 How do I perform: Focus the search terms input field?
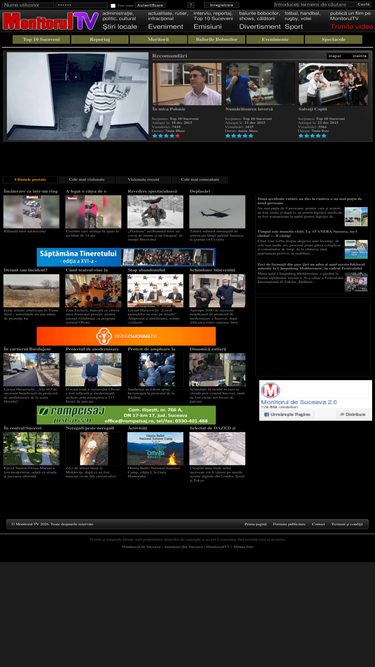(x=314, y=4)
